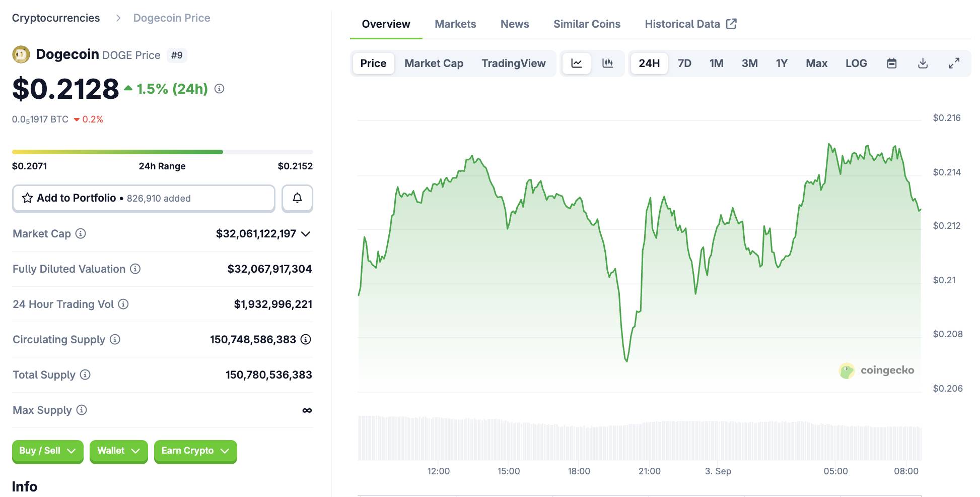This screenshot has height=497, width=980.
Task: Show 24 Hour Trading Vol info icon
Action: pyautogui.click(x=123, y=304)
